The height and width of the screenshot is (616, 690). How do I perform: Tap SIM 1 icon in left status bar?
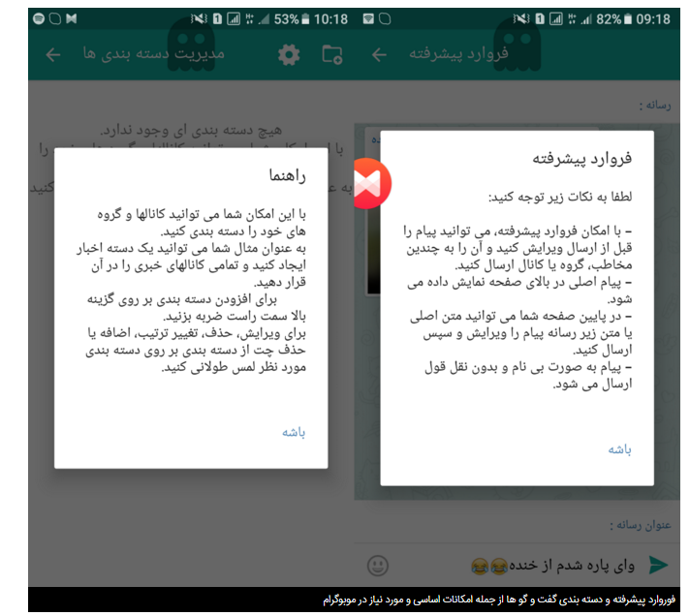(217, 19)
